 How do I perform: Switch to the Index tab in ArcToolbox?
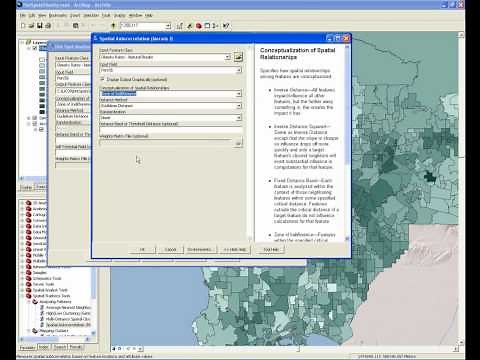pyautogui.click(x=44, y=347)
